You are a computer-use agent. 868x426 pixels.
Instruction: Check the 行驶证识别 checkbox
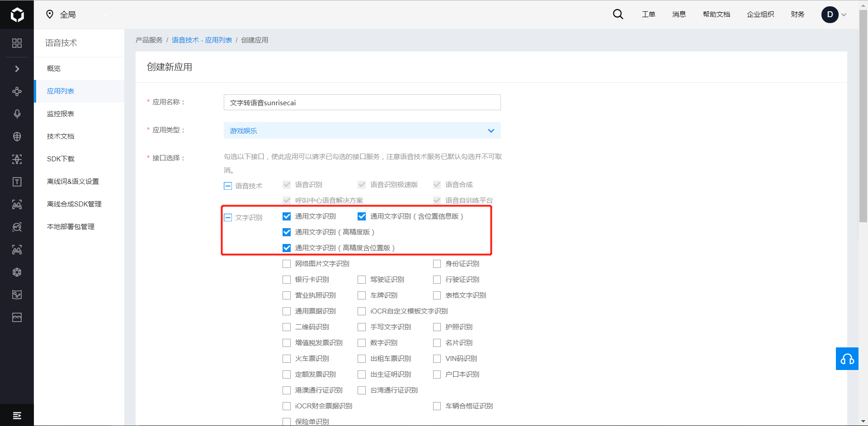point(437,280)
